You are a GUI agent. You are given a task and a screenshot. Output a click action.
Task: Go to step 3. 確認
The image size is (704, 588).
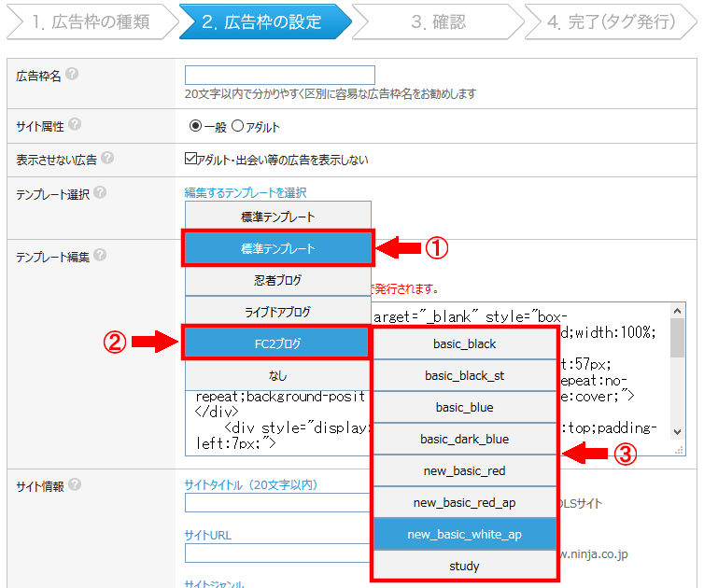click(x=438, y=21)
